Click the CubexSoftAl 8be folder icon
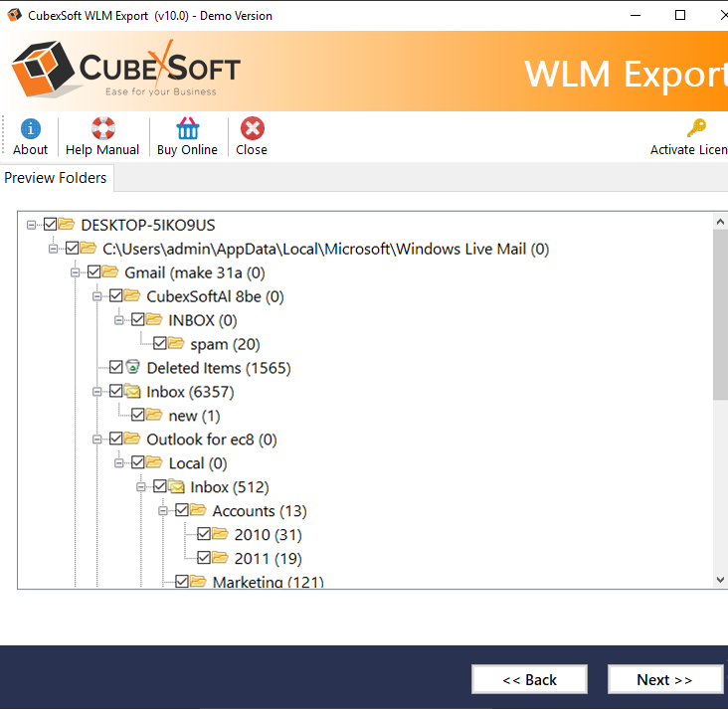The height and width of the screenshot is (709, 728). click(x=132, y=295)
